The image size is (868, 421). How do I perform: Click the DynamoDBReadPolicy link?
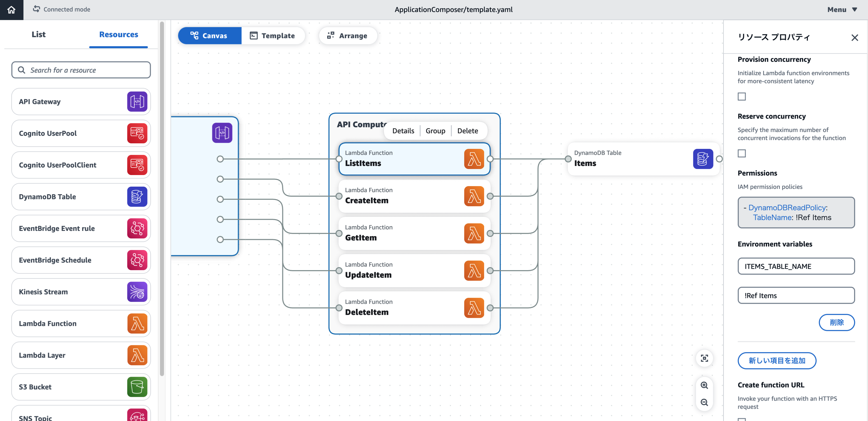tap(787, 208)
